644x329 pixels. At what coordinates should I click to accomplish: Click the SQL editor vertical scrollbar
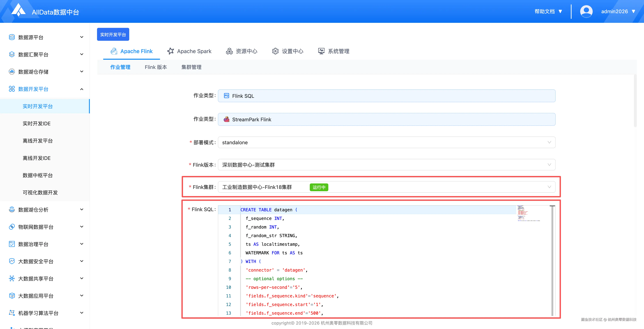tap(552, 261)
